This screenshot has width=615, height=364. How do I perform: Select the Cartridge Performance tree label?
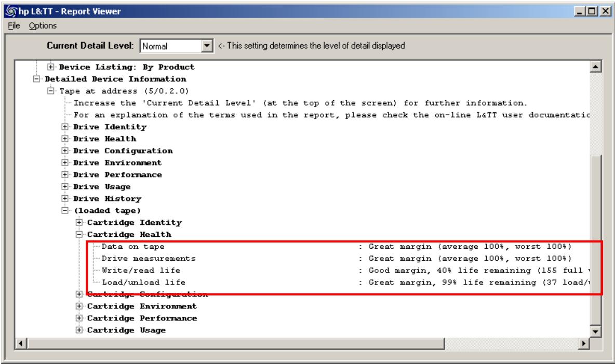[x=142, y=318]
